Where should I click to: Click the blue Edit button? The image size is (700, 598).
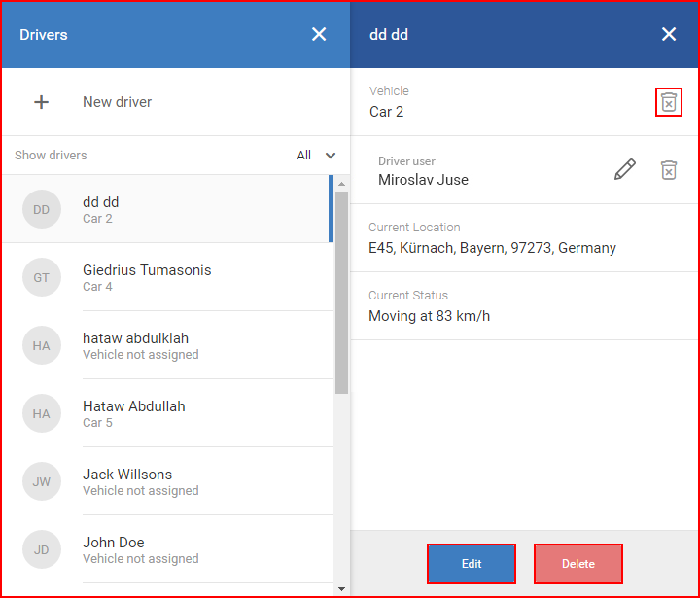click(x=471, y=564)
